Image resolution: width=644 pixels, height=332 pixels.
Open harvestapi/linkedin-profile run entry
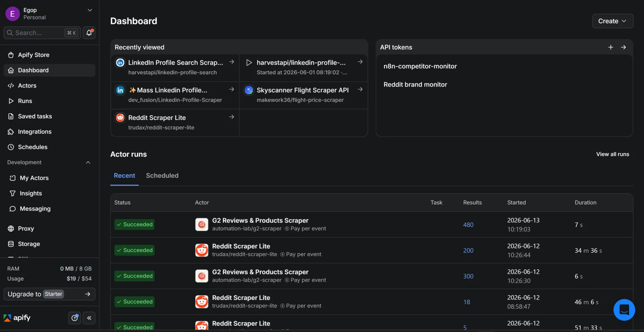coord(303,67)
